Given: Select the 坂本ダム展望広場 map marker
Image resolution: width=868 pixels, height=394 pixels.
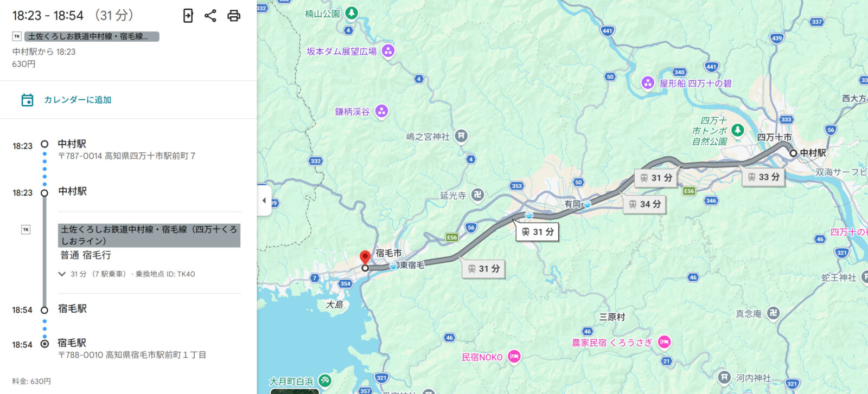Looking at the screenshot, I should [x=388, y=51].
